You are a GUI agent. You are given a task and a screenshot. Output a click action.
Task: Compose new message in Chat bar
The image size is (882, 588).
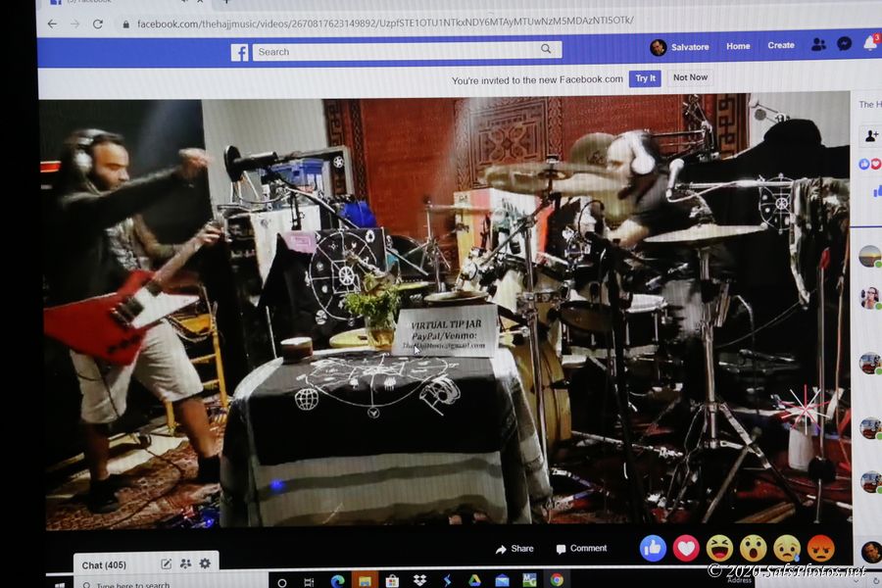[167, 563]
